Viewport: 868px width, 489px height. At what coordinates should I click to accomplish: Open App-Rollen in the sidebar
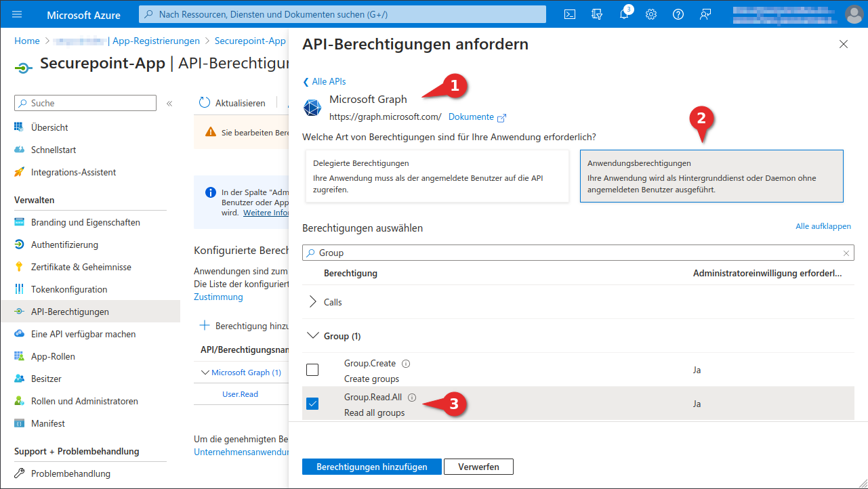pyautogui.click(x=53, y=356)
